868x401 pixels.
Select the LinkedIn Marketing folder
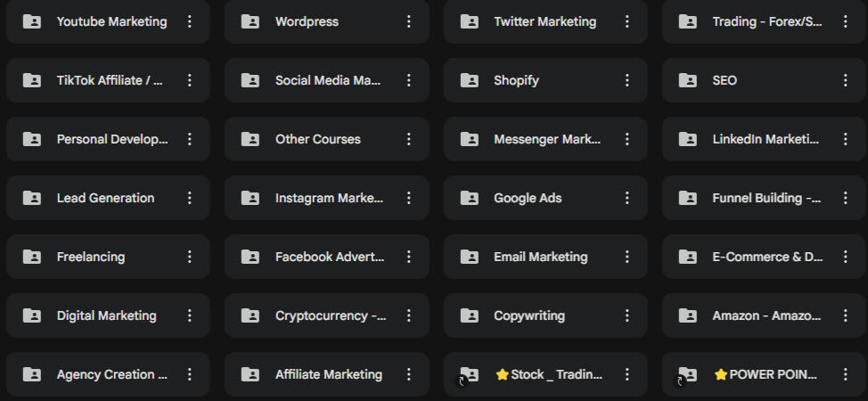tap(765, 139)
